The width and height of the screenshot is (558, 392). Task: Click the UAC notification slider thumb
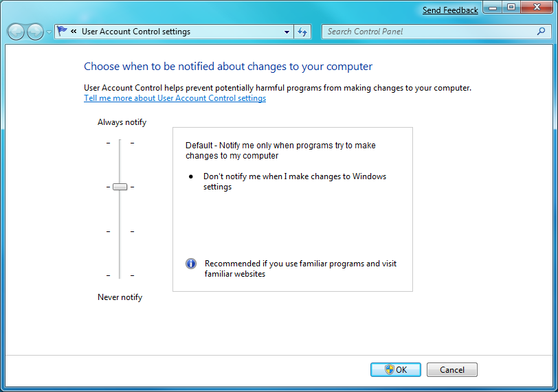(120, 187)
